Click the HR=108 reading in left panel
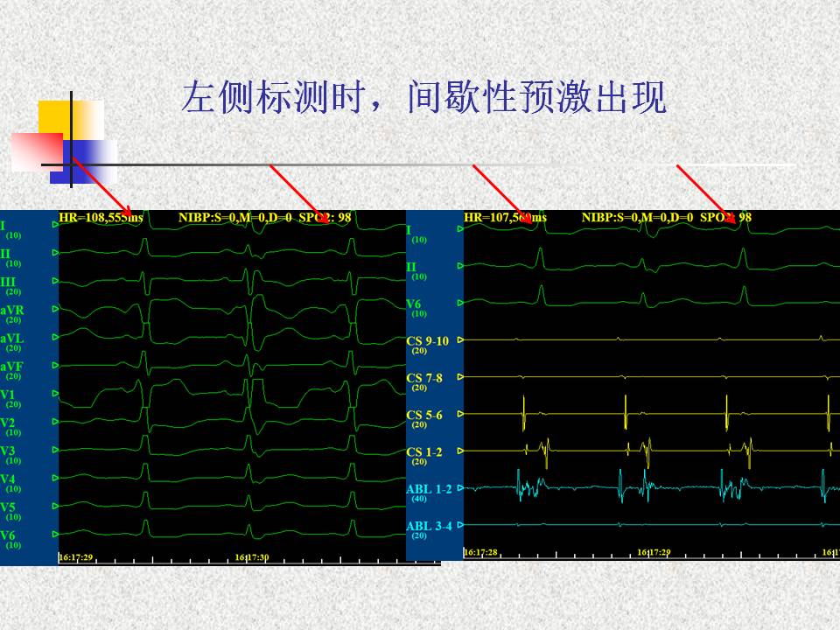This screenshot has height=630, width=840. [x=101, y=217]
